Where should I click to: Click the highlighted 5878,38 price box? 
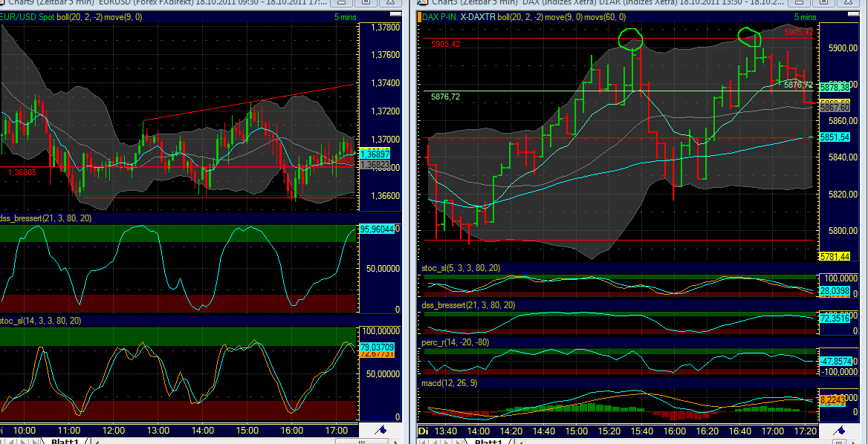point(835,87)
